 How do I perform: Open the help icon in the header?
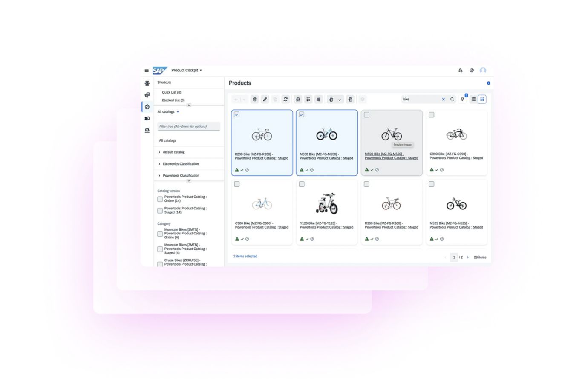pyautogui.click(x=471, y=70)
